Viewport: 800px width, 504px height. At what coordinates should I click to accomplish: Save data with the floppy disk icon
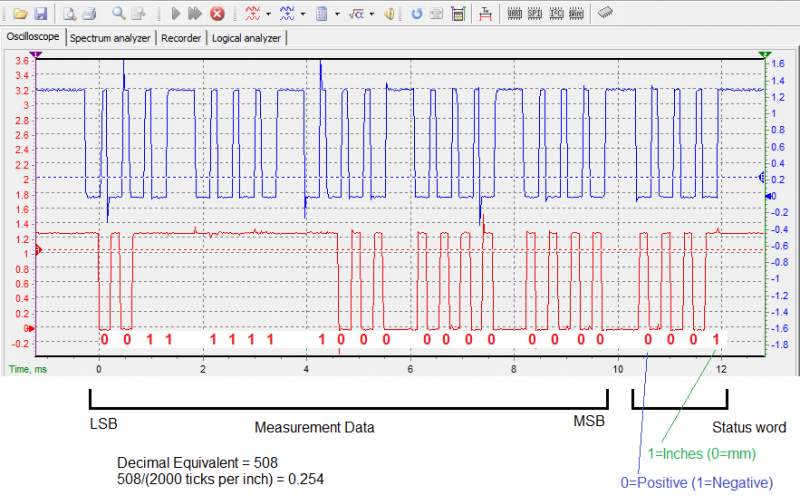click(41, 14)
